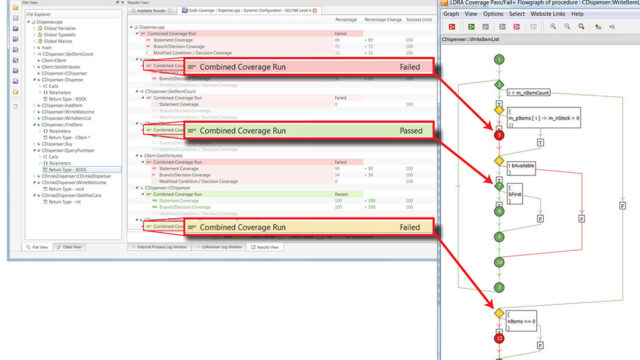Select green node 8 in the flowgraph
640x360 pixels.
click(499, 211)
